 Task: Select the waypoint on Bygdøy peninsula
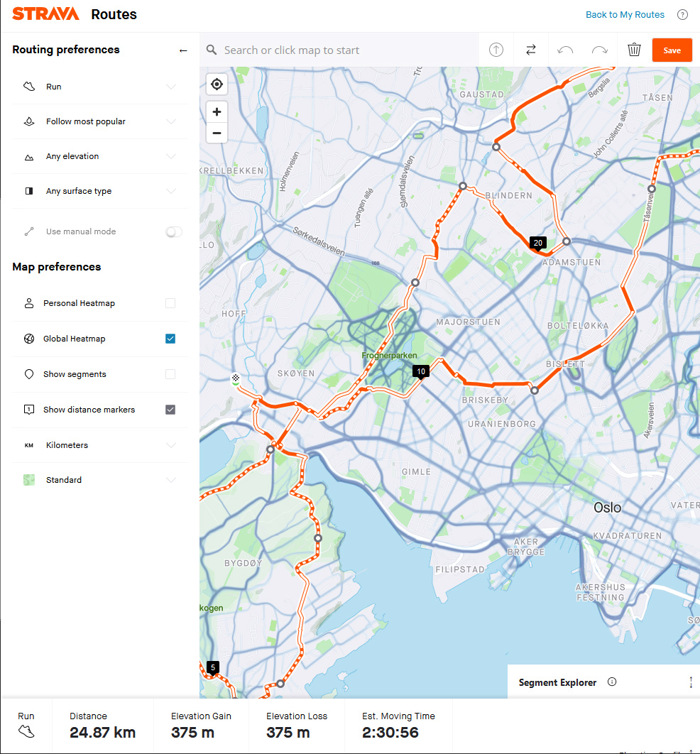click(x=318, y=538)
